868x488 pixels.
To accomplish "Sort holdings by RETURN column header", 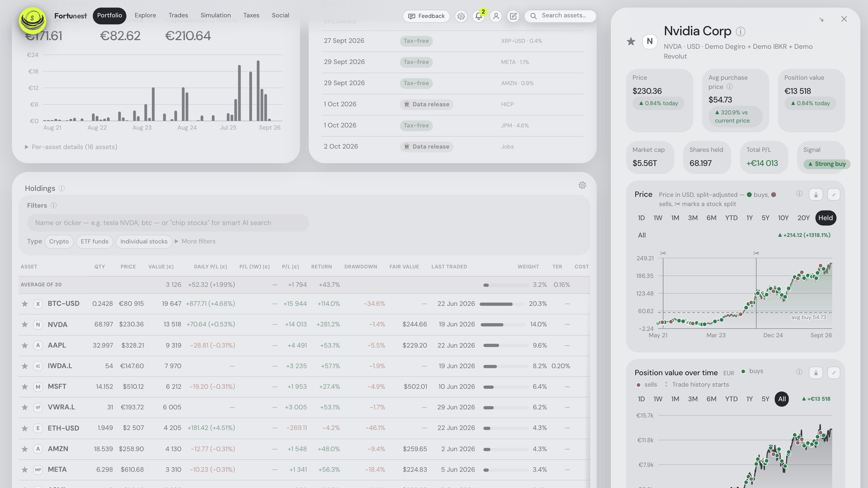I will coord(321,267).
